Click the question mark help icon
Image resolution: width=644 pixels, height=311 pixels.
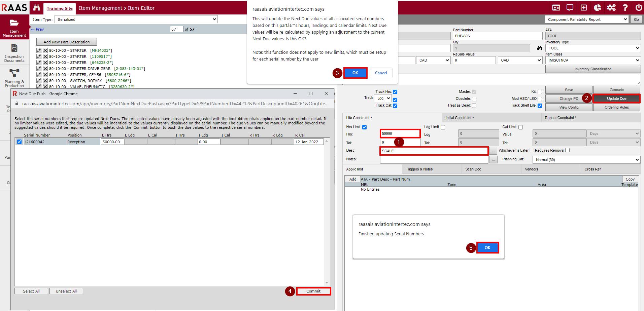pos(625,8)
